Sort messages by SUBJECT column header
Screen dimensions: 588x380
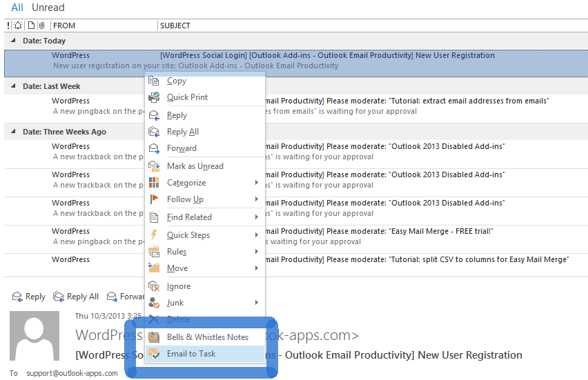pos(373,26)
